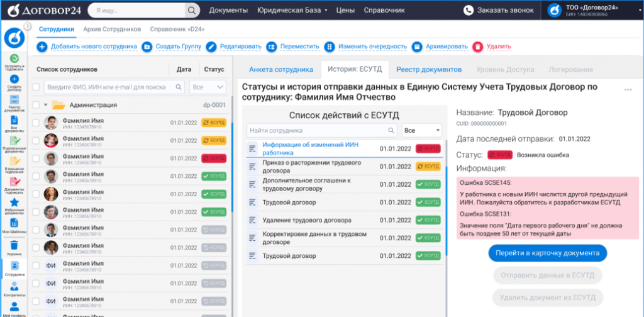Click Перейти в карточку документа button
This screenshot has width=644, height=317.
(547, 253)
